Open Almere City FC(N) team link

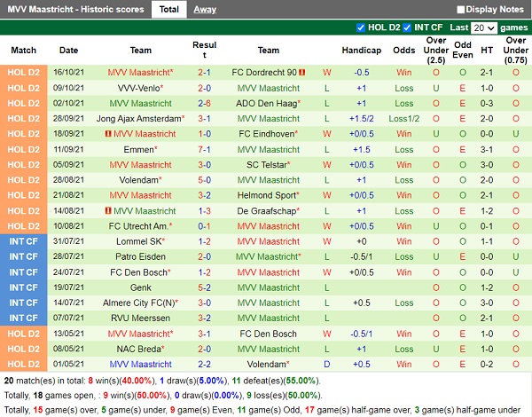pyautogui.click(x=140, y=303)
